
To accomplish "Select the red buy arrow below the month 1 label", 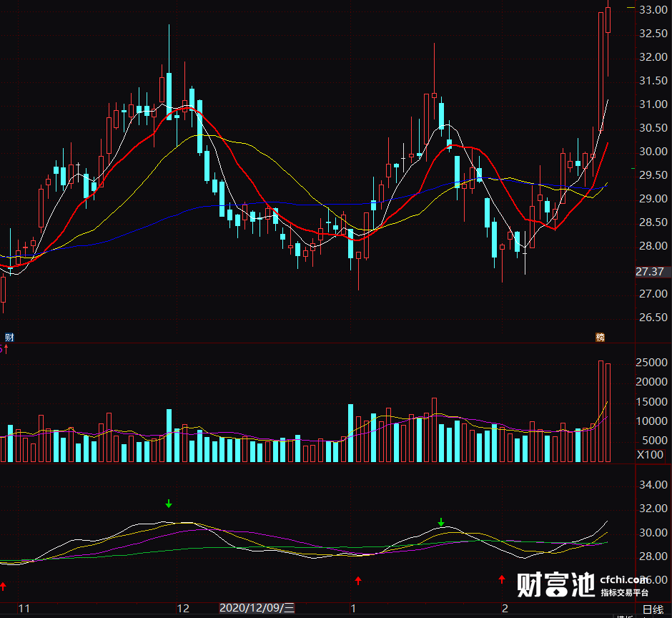I will (358, 581).
